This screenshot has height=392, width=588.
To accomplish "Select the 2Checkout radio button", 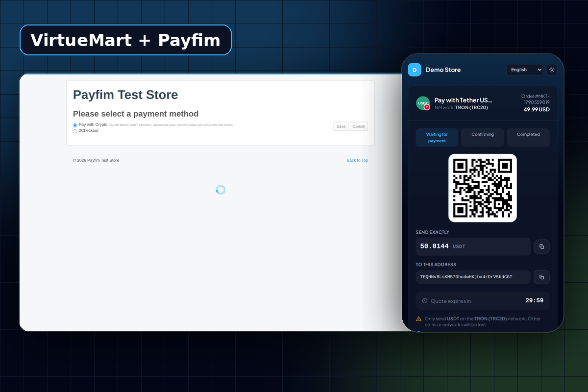I will coord(75,131).
